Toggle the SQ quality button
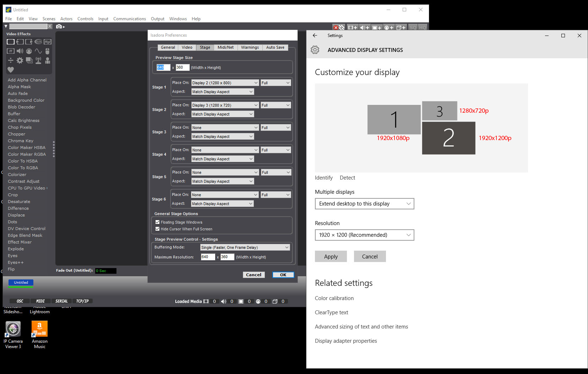The image size is (588, 374). click(x=413, y=27)
